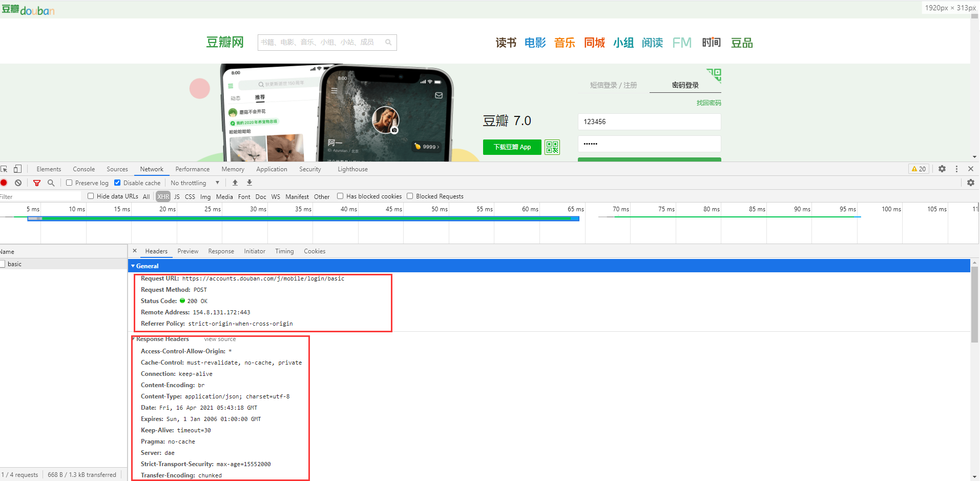Click the username field containing 123456
Screen dimensions: 980x481
(x=649, y=122)
